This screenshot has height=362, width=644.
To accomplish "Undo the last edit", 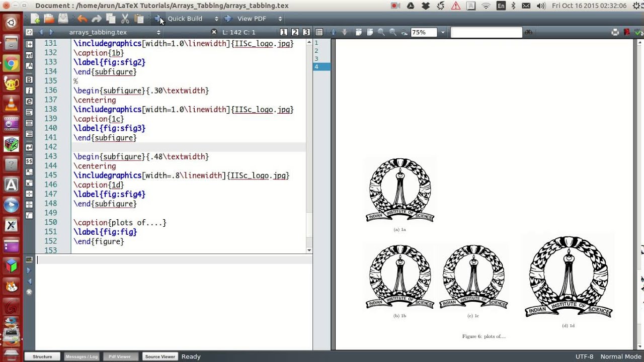I will pos(82,19).
